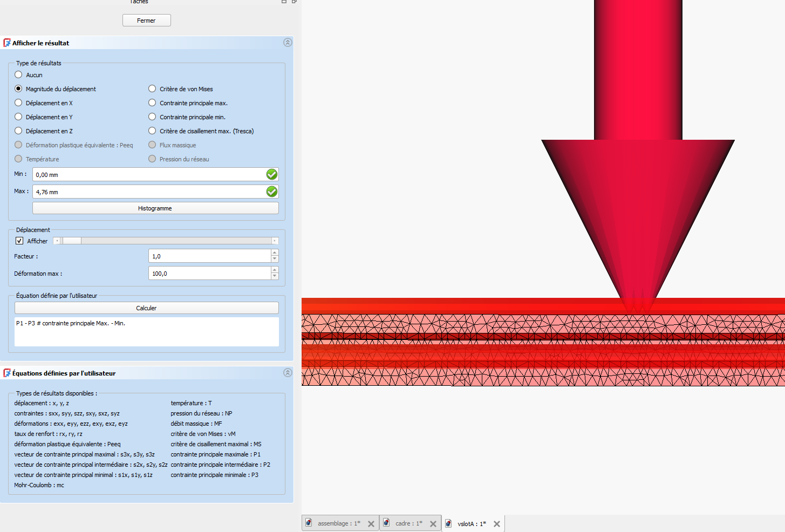Uncheck the Afficher displacement checkbox
785x532 pixels.
pyautogui.click(x=19, y=241)
